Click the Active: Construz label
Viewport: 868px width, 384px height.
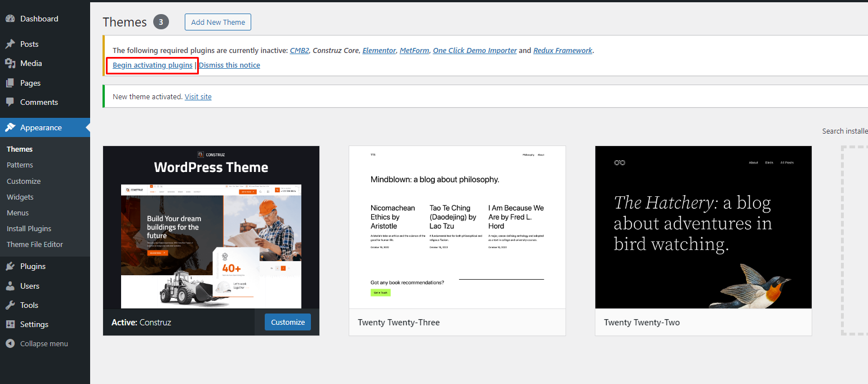click(141, 323)
